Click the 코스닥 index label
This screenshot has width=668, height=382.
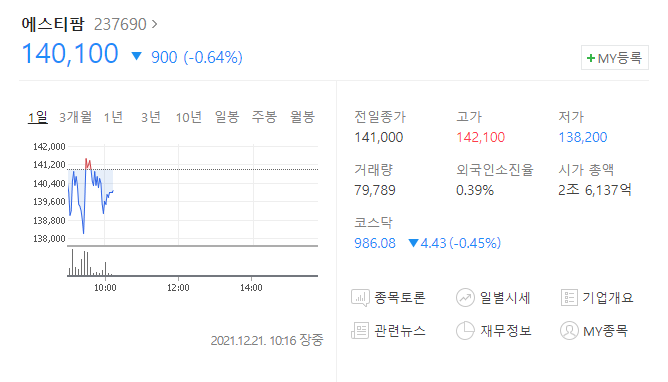click(373, 222)
